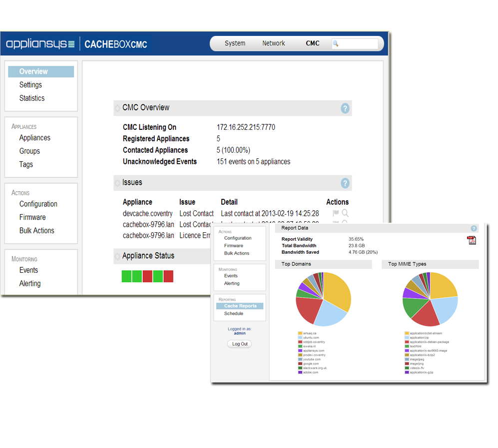Go to Overview in the sidebar
This screenshot has width=498, height=448.
coord(41,71)
